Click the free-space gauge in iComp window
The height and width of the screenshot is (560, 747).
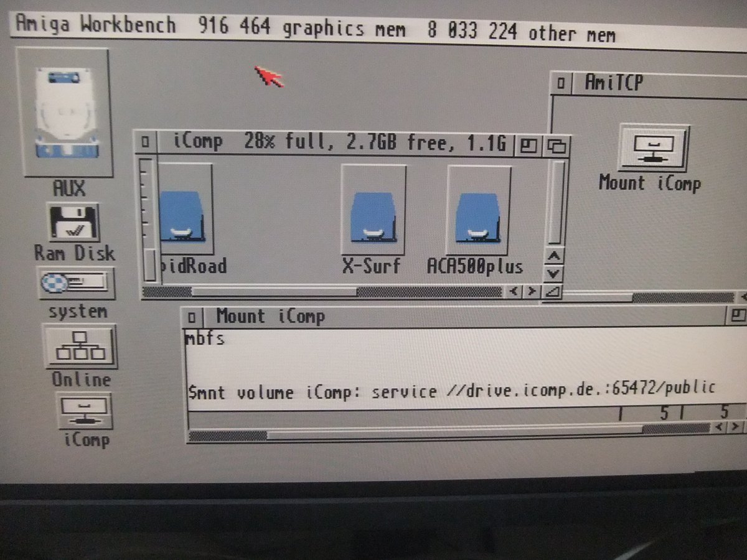(x=149, y=220)
